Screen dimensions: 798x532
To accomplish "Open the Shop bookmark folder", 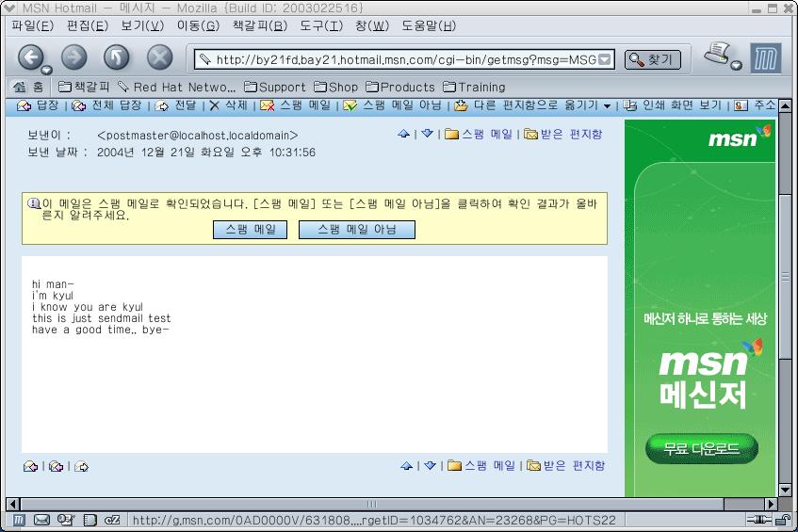I will click(x=336, y=87).
